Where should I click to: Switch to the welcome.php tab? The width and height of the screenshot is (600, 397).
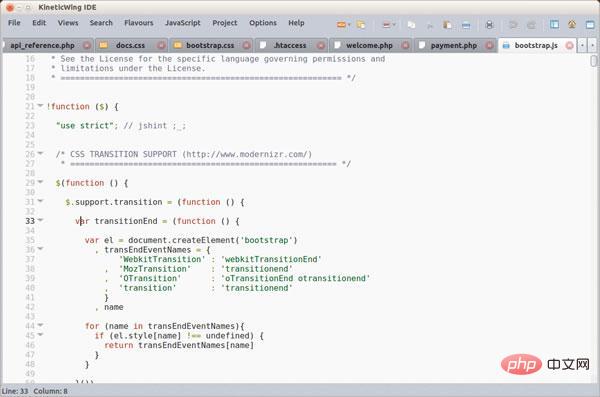[x=369, y=45]
